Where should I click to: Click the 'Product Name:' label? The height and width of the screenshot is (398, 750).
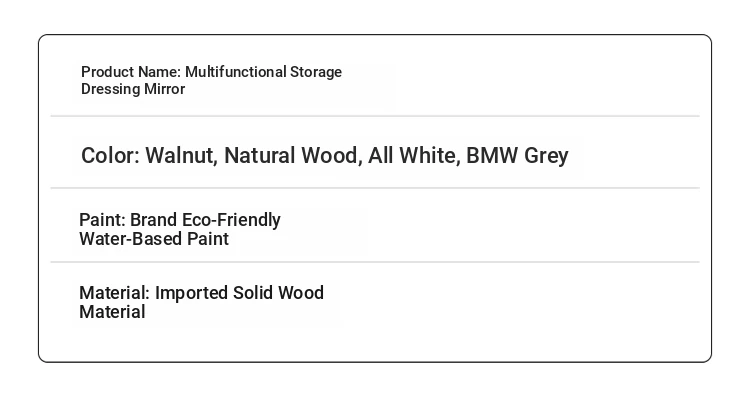(131, 72)
